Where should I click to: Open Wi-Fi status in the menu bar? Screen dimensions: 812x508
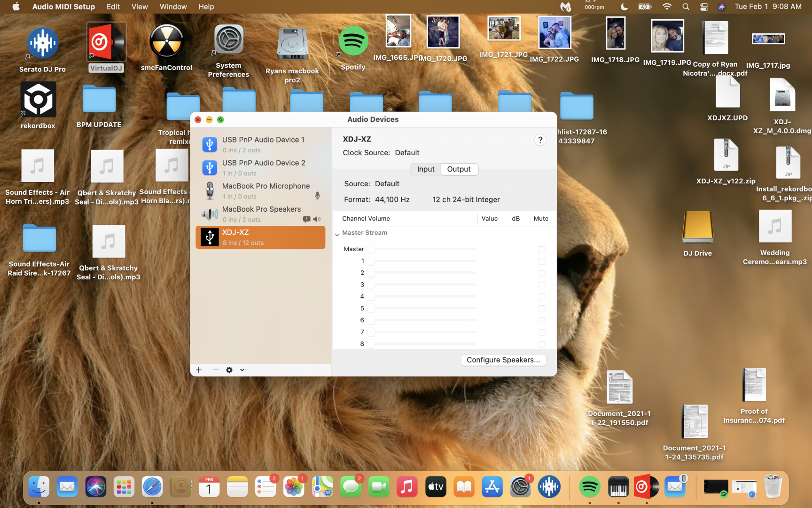(667, 7)
